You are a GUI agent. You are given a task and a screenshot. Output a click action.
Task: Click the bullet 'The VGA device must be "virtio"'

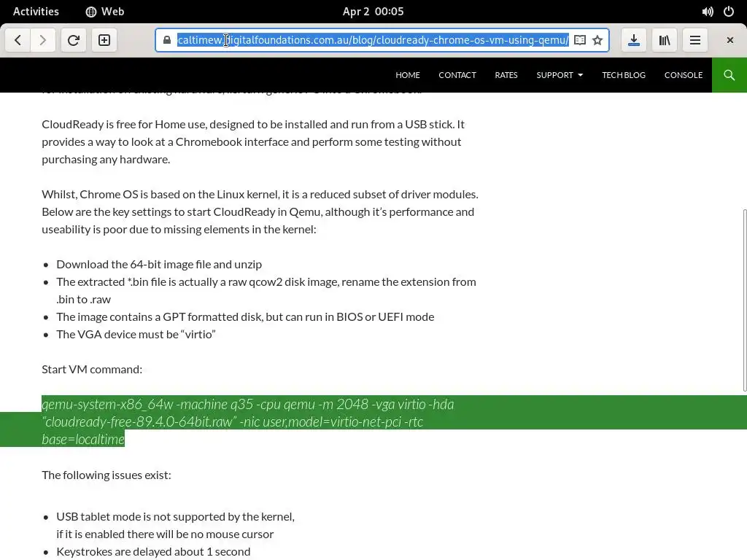(x=136, y=334)
